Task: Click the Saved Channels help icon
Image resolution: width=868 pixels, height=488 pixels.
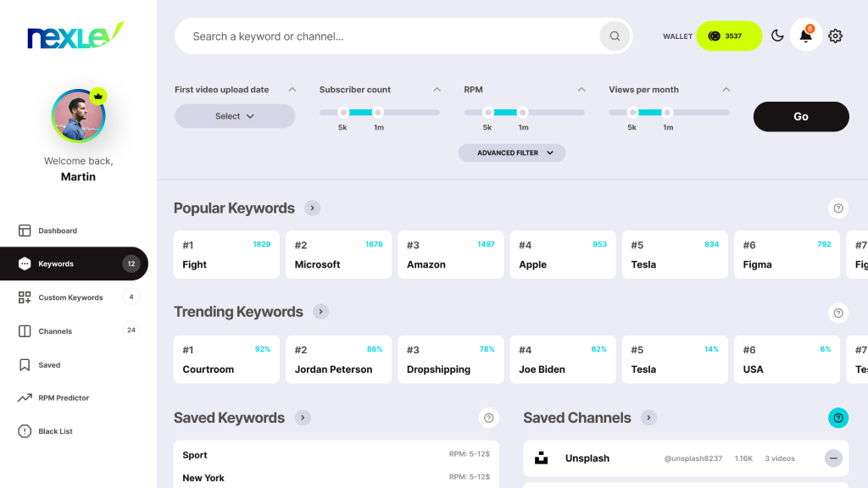Action: click(x=837, y=418)
